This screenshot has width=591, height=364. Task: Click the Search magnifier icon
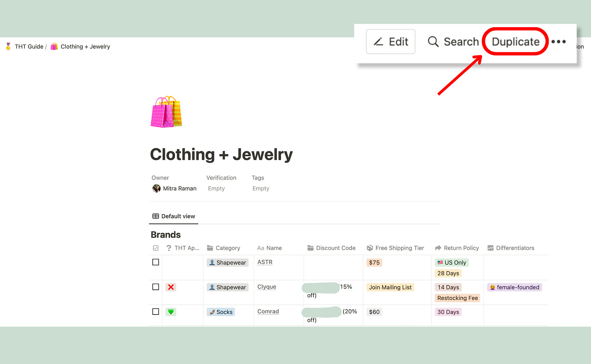click(433, 42)
